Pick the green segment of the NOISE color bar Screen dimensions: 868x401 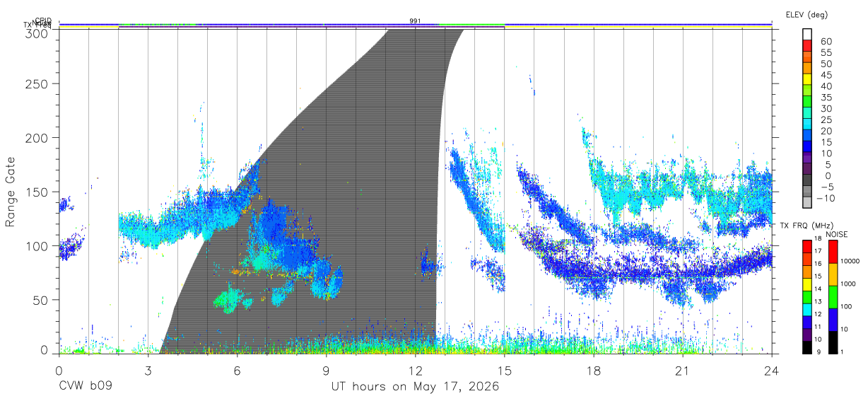coord(833,297)
